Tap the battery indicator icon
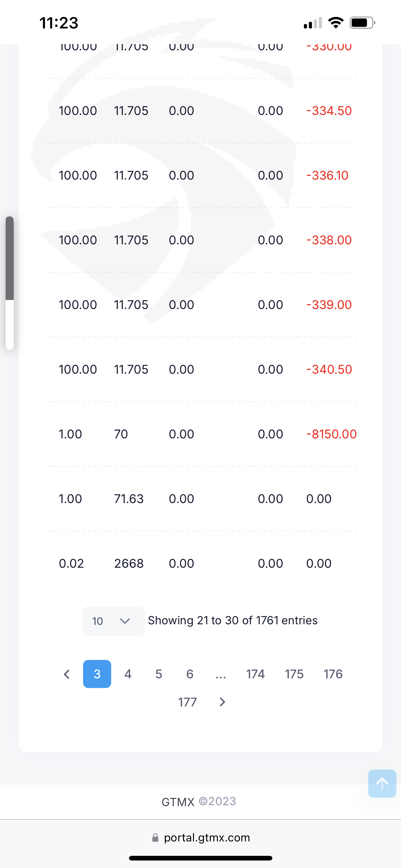This screenshot has width=401, height=868. pyautogui.click(x=362, y=22)
